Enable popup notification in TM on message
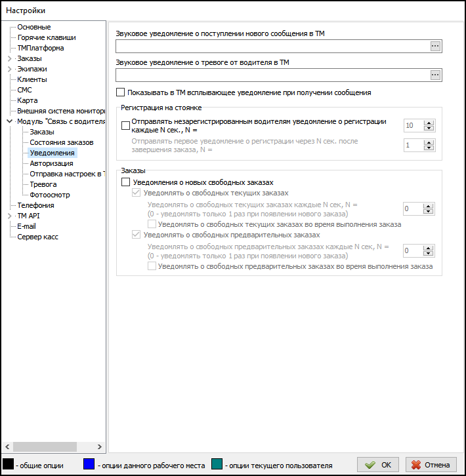Image resolution: width=466 pixels, height=476 pixels. point(120,92)
